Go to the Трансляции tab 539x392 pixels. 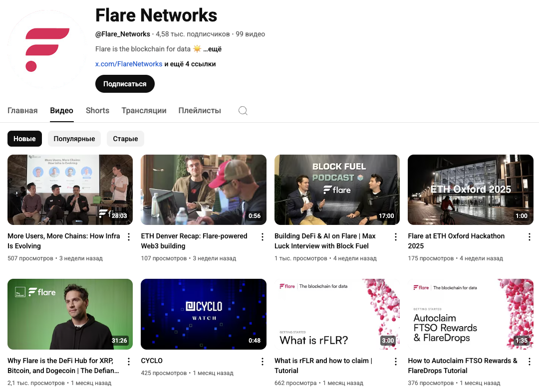[x=144, y=111]
